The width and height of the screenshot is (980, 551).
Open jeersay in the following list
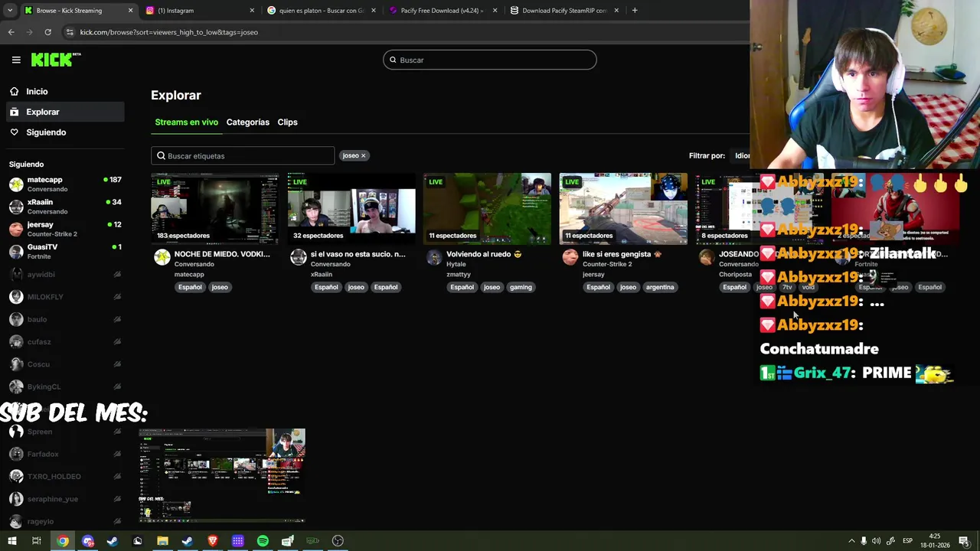click(x=65, y=229)
